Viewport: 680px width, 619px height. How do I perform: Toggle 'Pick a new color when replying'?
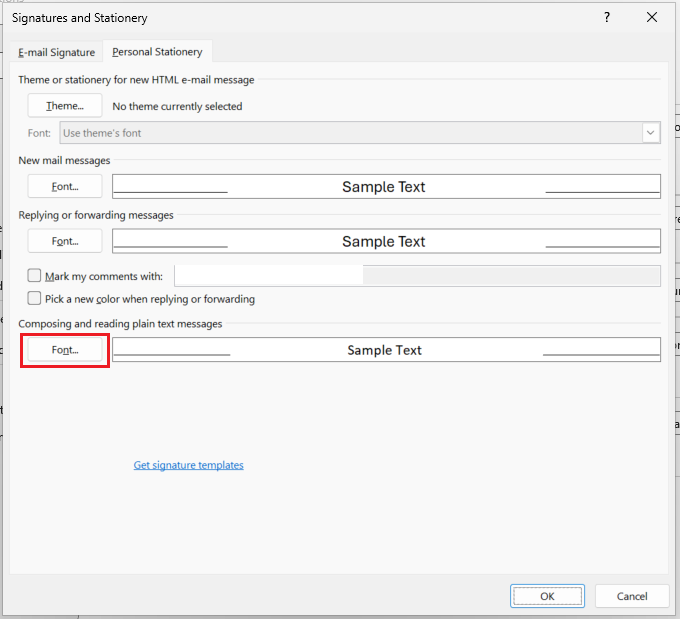point(34,298)
